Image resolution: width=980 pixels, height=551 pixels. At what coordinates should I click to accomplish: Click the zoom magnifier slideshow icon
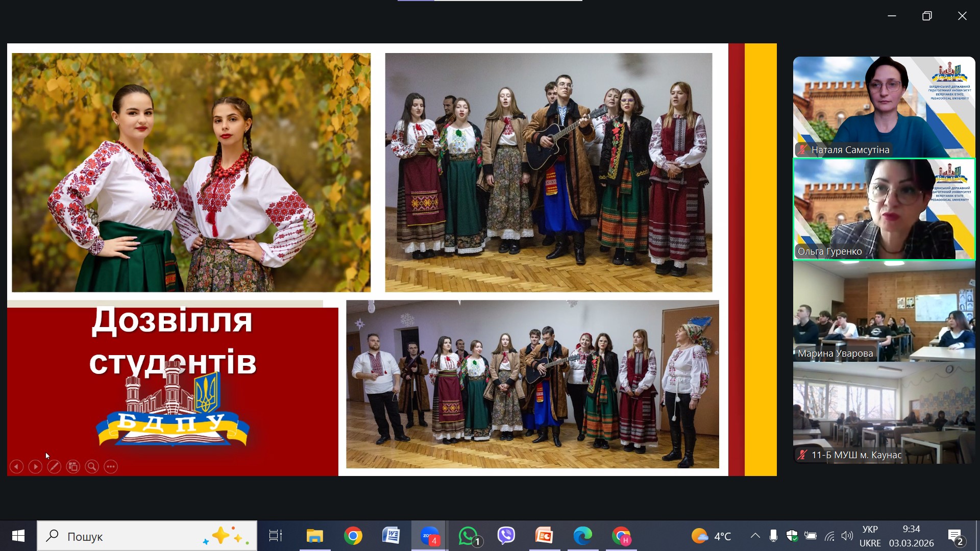(92, 467)
